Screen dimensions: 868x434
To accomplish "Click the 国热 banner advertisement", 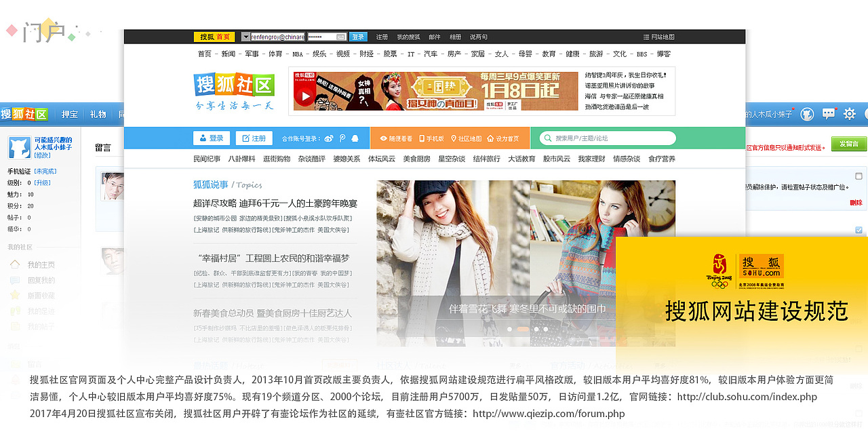I will click(435, 91).
